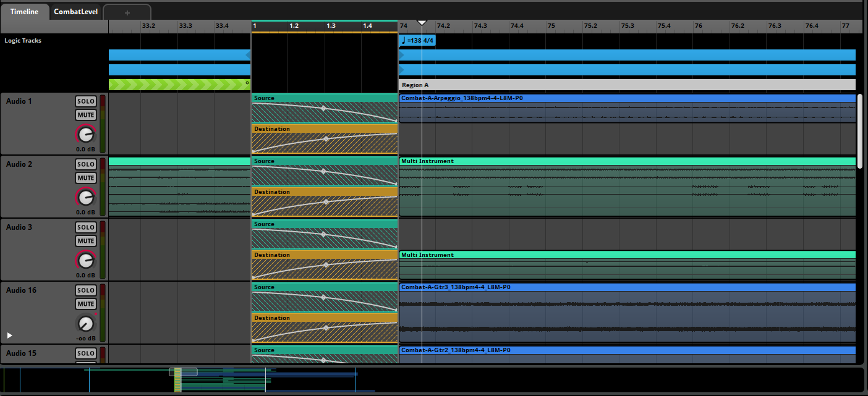Select Audio 15 Source fade region
The height and width of the screenshot is (396, 868).
(325, 355)
